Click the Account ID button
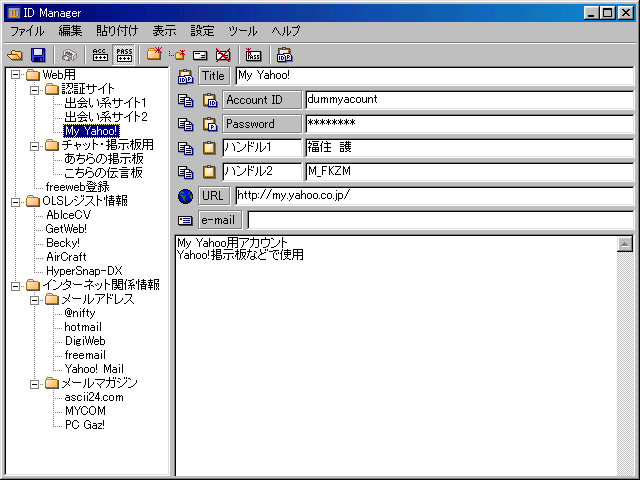 tap(262, 100)
